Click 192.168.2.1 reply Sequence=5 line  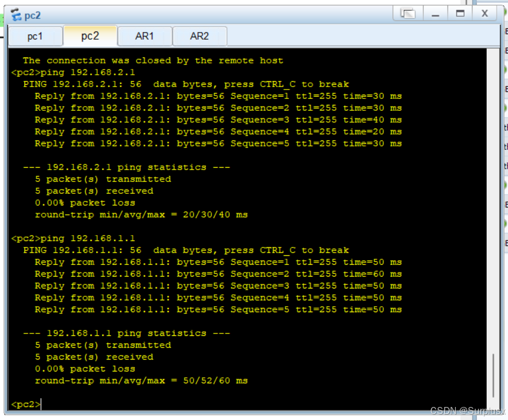tap(218, 143)
